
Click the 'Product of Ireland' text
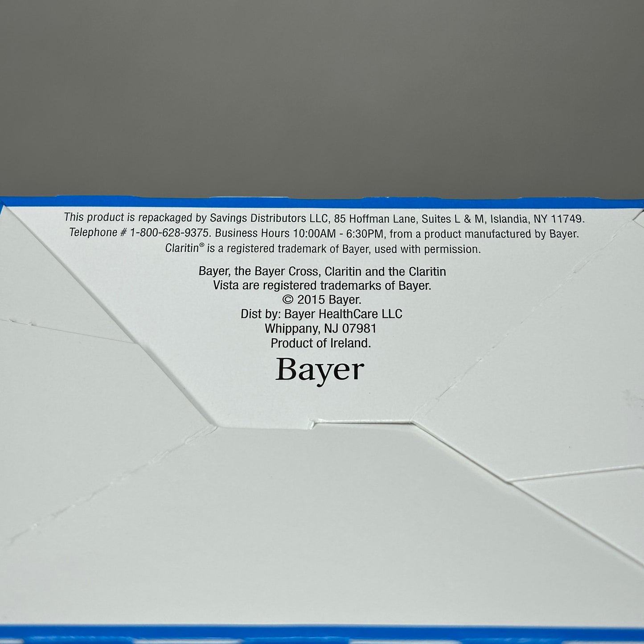point(320,343)
